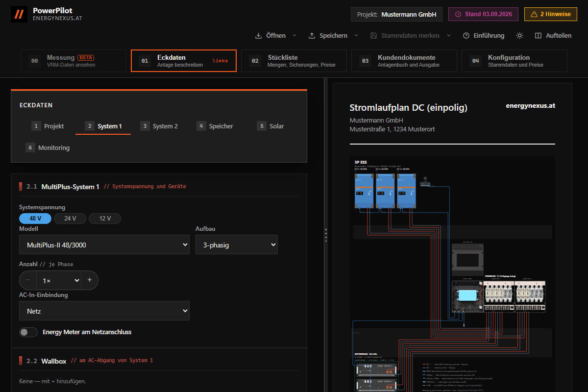Click the warning triangle icon in 2 Hinweise
This screenshot has height=392, width=588.
(534, 14)
